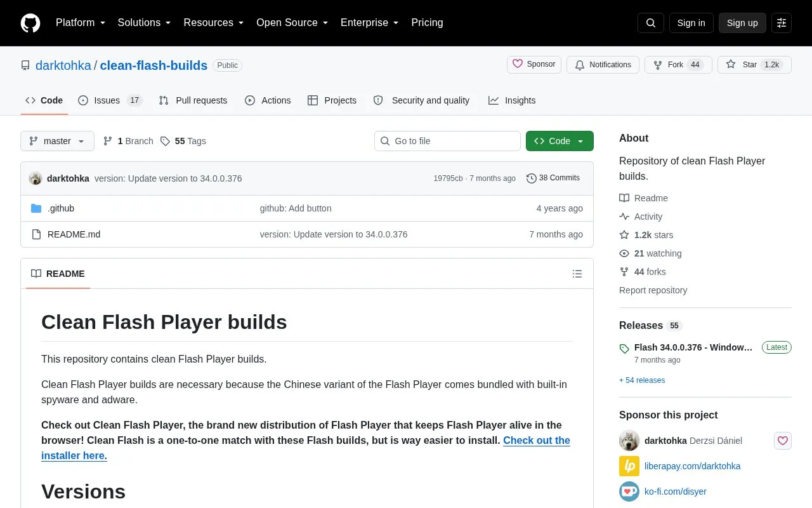Click the Sign up button
The width and height of the screenshot is (812, 508).
742,23
